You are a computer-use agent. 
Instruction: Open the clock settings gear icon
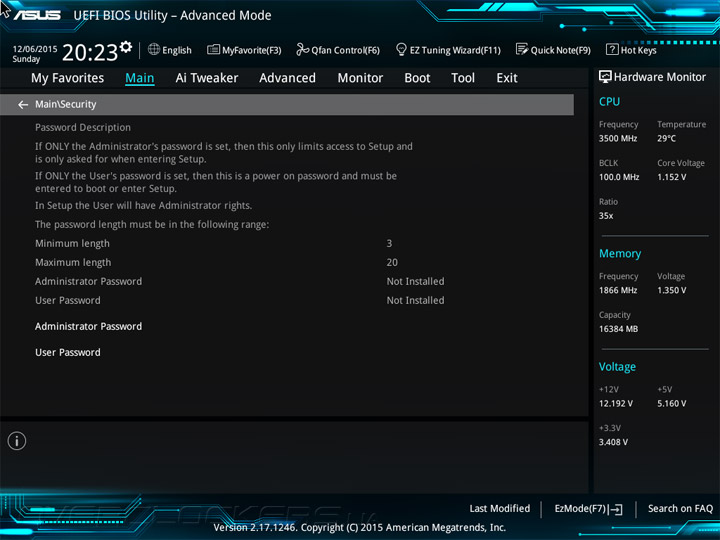(126, 47)
